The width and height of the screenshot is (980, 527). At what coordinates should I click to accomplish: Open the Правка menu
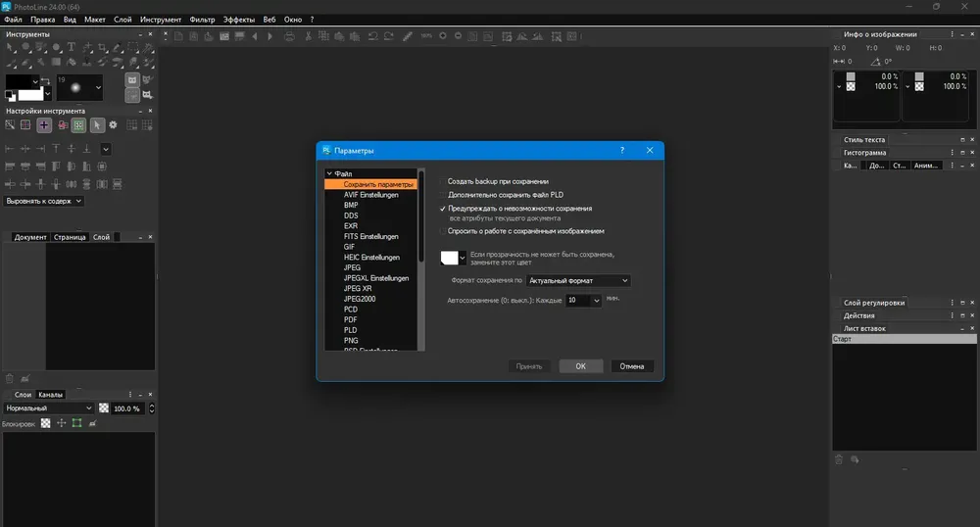(42, 20)
